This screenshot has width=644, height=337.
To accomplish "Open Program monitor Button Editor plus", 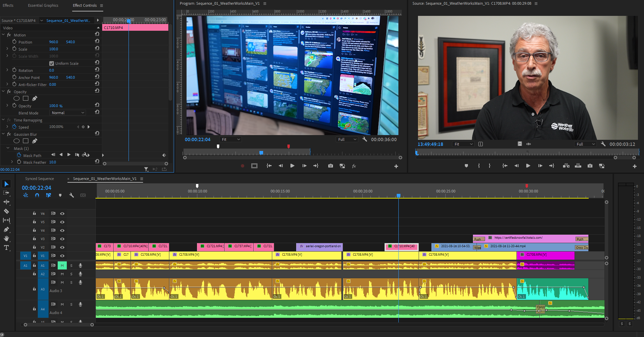I will pyautogui.click(x=396, y=166).
